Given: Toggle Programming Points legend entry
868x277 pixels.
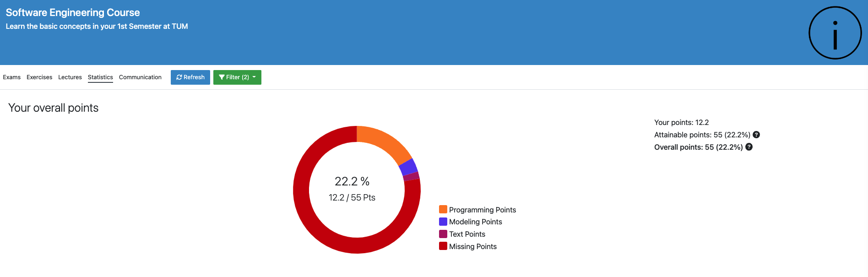Looking at the screenshot, I should [x=482, y=210].
